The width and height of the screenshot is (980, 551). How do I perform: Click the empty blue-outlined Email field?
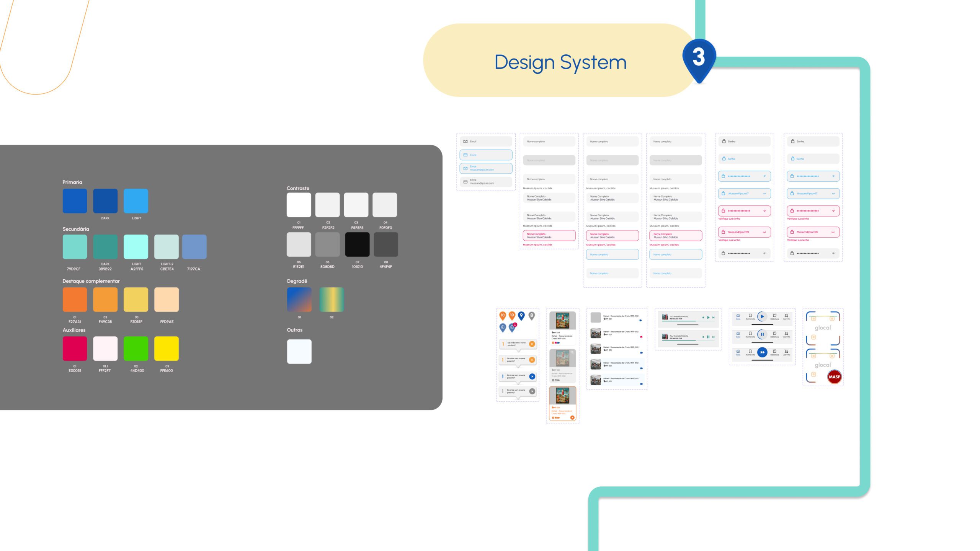[486, 155]
